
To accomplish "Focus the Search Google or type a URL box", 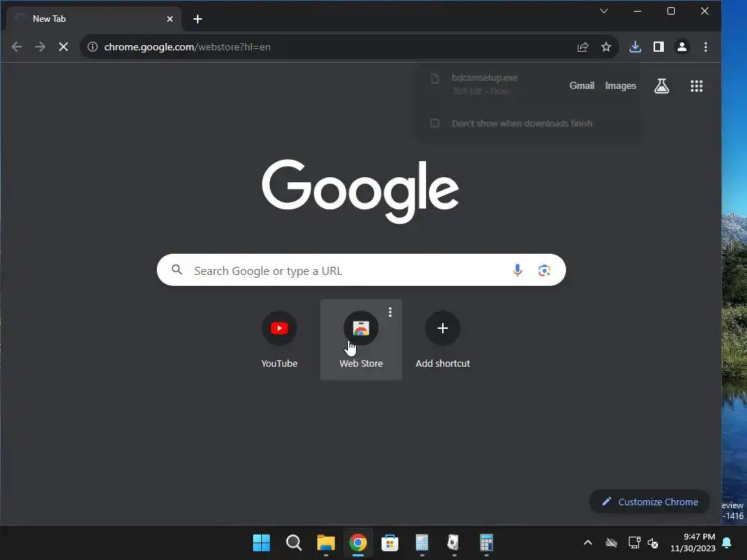I will (x=361, y=270).
